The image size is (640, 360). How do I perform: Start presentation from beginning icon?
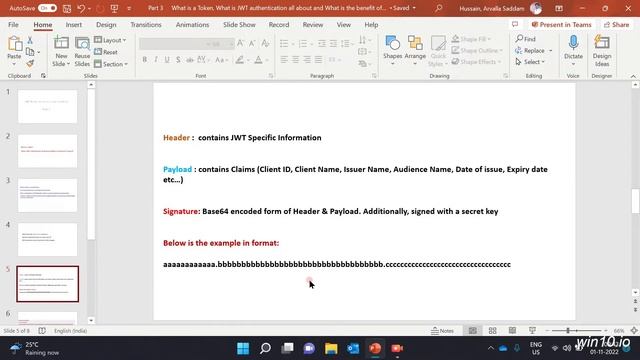[114, 8]
